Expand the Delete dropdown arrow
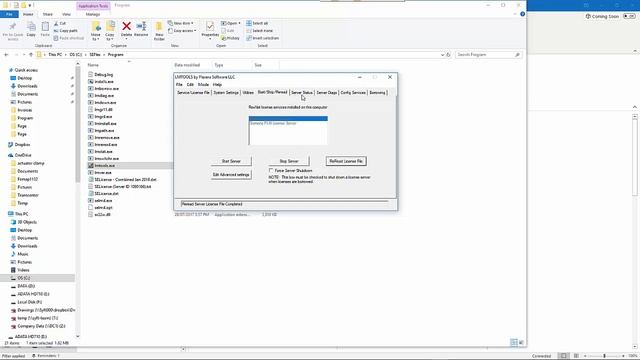The image size is (640, 360). [x=127, y=39]
